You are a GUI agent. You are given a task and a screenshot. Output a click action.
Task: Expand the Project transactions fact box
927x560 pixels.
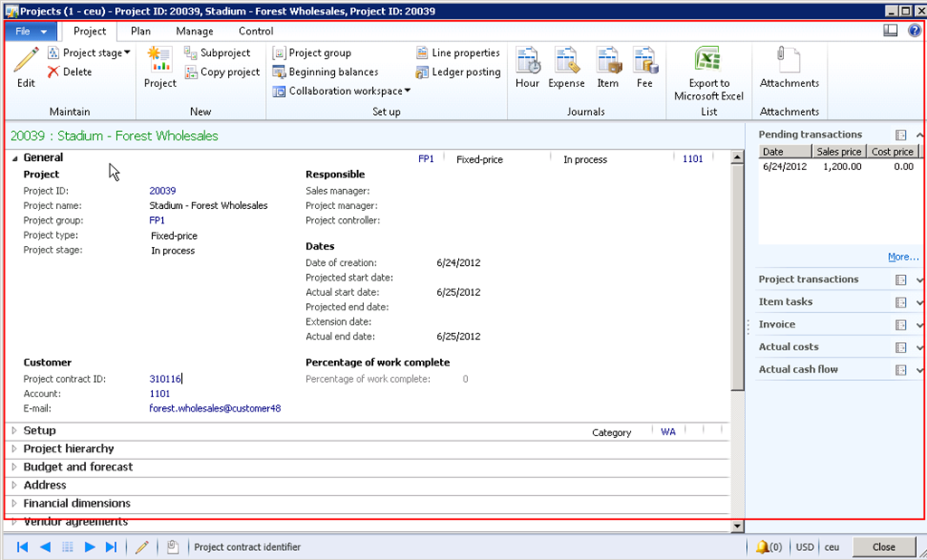920,280
